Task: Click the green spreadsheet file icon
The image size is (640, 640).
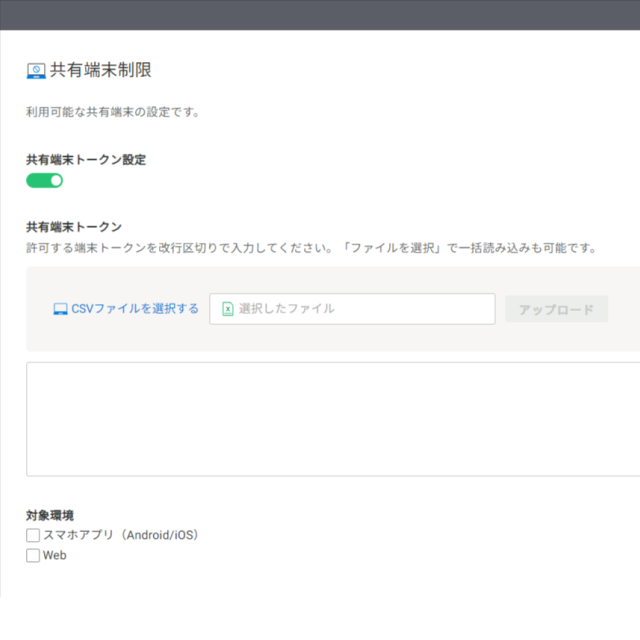Action: click(x=227, y=309)
